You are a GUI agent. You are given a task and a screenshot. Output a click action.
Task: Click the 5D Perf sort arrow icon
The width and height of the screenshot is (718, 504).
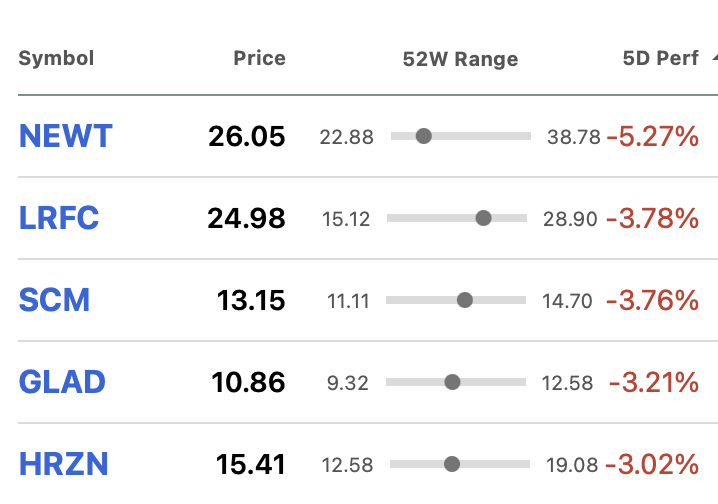click(x=715, y=58)
